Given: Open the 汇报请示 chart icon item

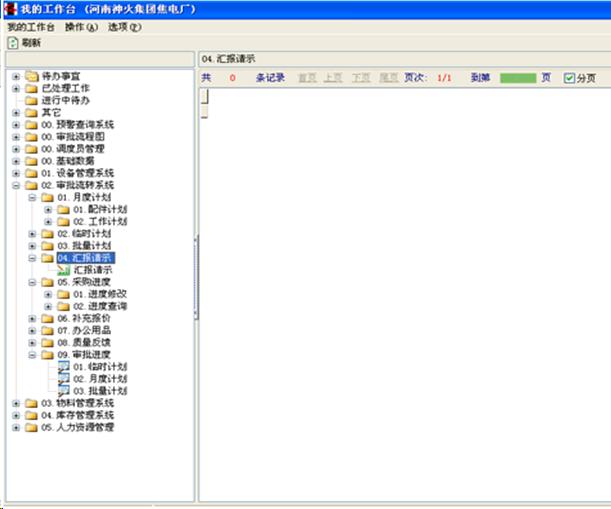Looking at the screenshot, I should 64,270.
